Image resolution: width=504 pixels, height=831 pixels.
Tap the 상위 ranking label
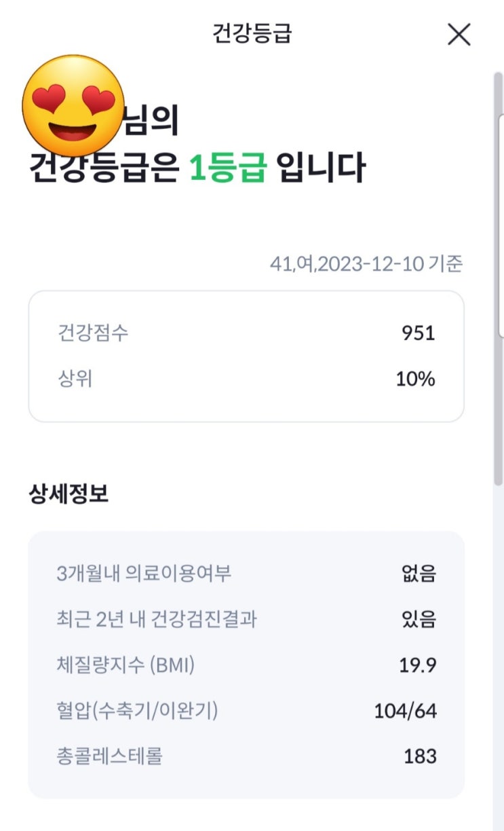pos(75,379)
